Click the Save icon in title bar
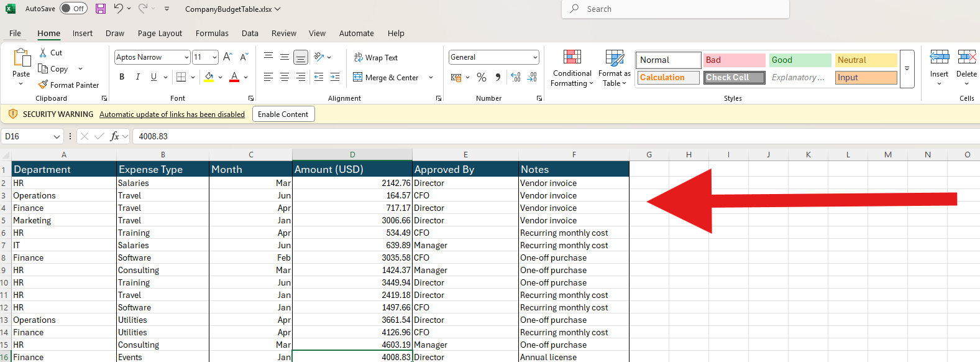The width and height of the screenshot is (980, 362). [x=100, y=9]
